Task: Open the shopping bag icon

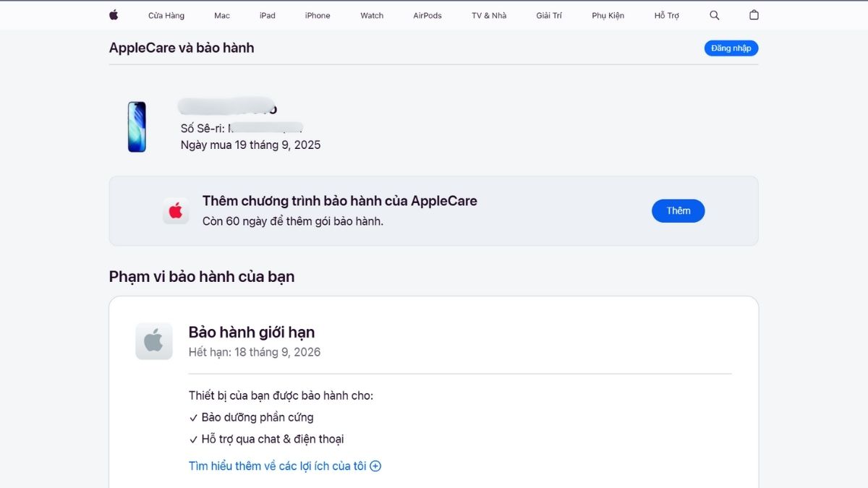Action: click(x=754, y=15)
